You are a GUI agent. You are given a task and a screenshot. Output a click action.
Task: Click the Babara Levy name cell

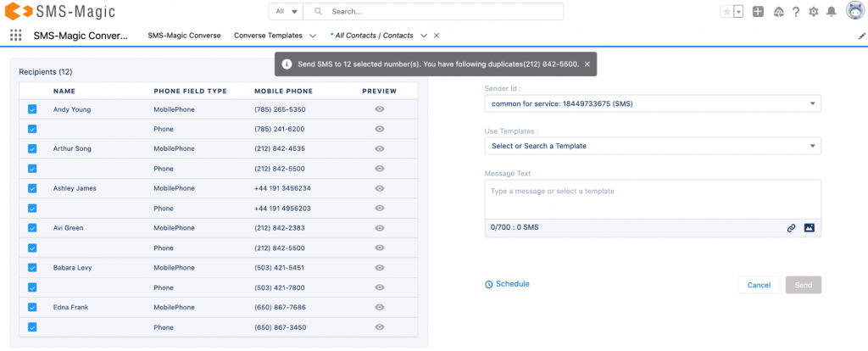point(73,268)
